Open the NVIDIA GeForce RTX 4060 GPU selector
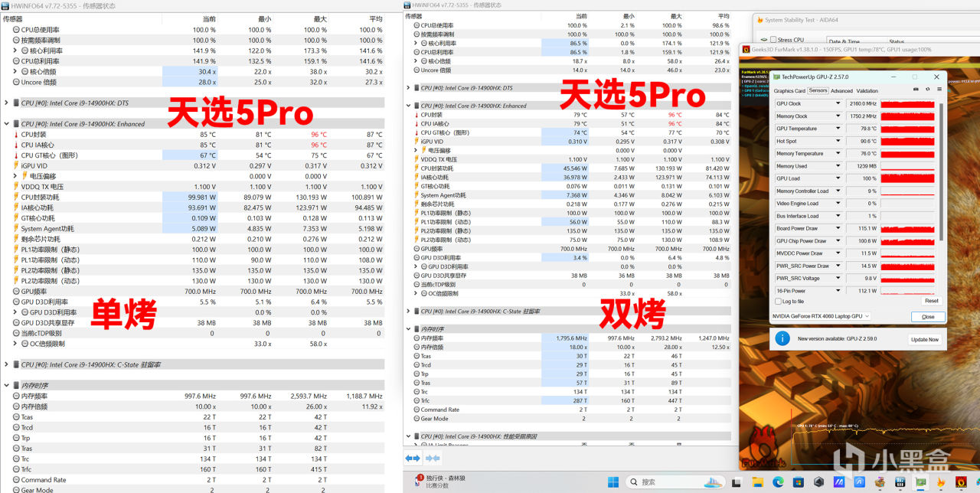 (822, 316)
